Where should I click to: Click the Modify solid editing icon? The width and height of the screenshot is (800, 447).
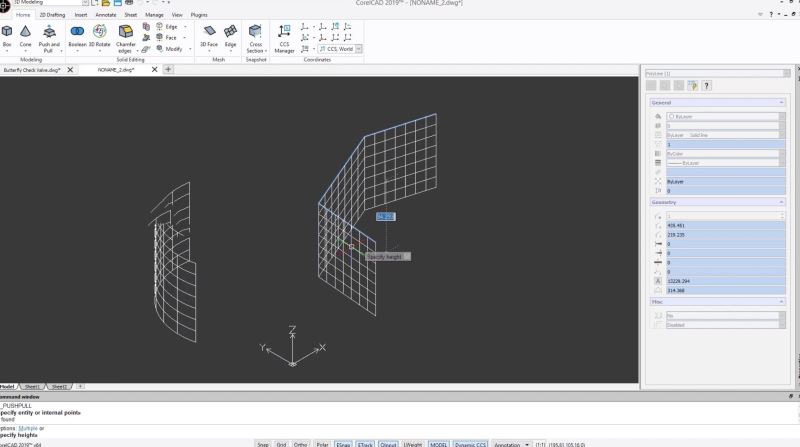click(160, 48)
